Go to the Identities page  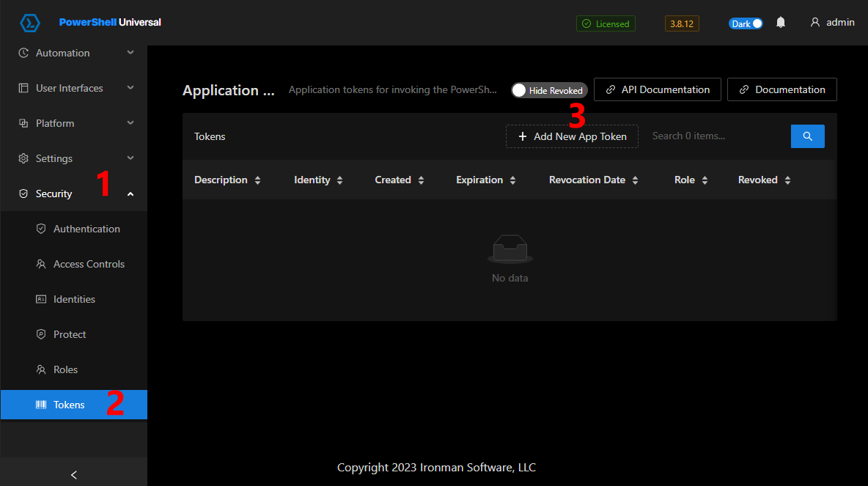coord(74,299)
